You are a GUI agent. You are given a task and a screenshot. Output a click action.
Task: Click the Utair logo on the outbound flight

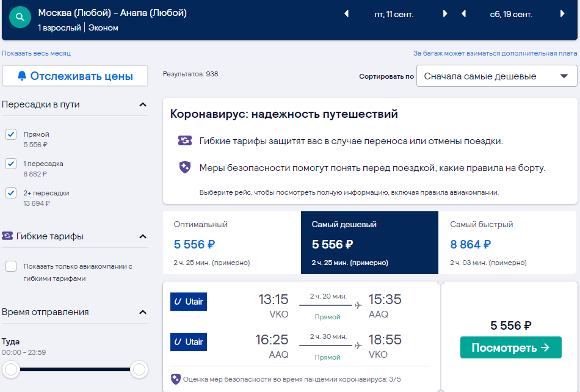point(188,302)
